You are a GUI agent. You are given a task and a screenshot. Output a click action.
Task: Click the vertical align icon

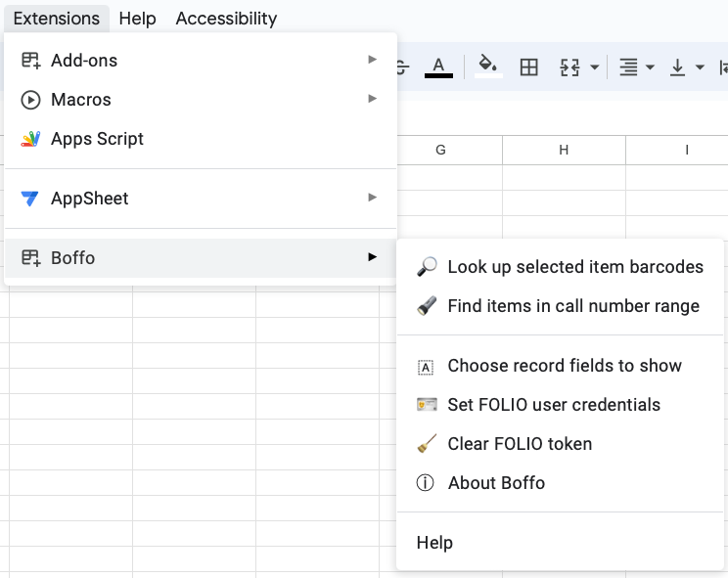(x=677, y=67)
